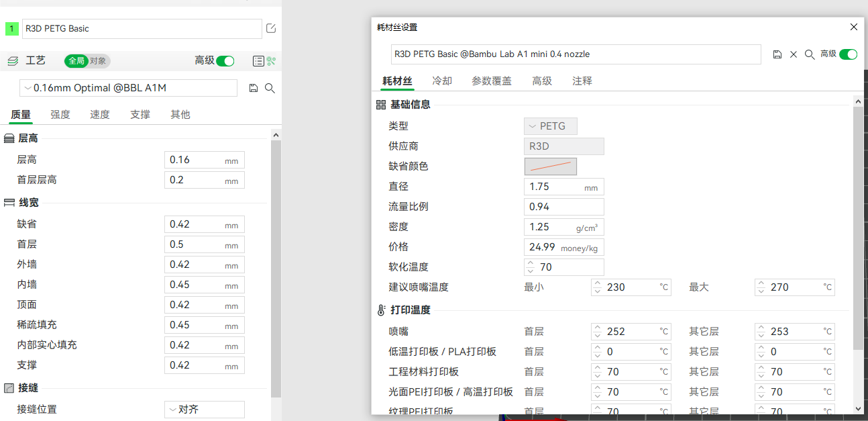Switch to the 支撑 tab
Image resolution: width=868 pixels, height=421 pixels.
140,115
